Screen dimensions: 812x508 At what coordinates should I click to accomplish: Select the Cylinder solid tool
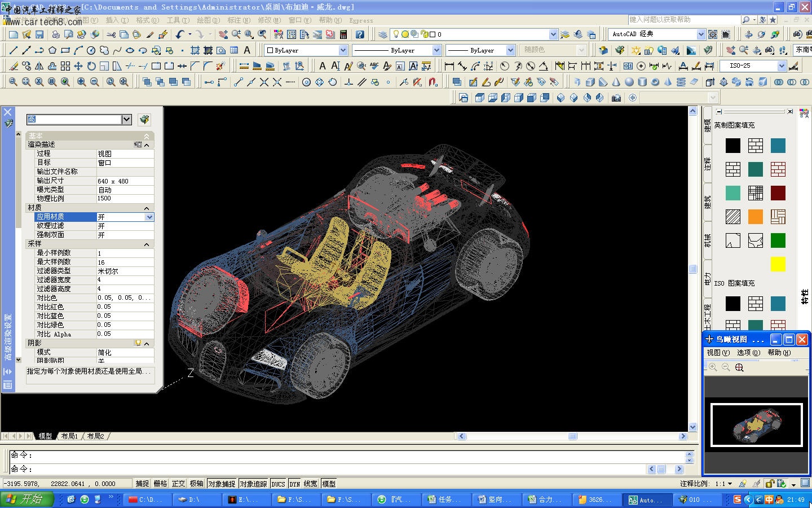[x=642, y=82]
